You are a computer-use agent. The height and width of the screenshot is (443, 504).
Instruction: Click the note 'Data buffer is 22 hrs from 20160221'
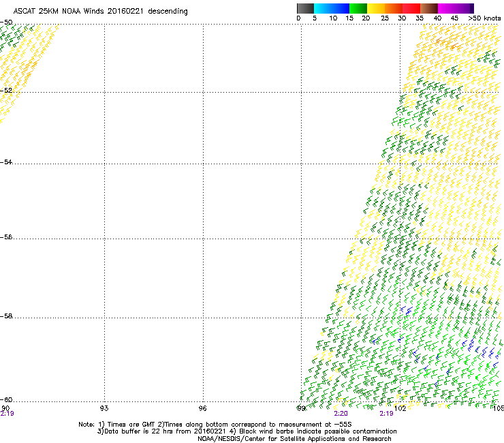[165, 431]
